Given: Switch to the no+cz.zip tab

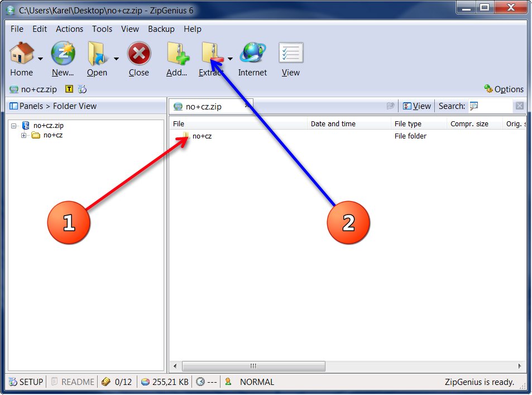Looking at the screenshot, I should pyautogui.click(x=203, y=107).
